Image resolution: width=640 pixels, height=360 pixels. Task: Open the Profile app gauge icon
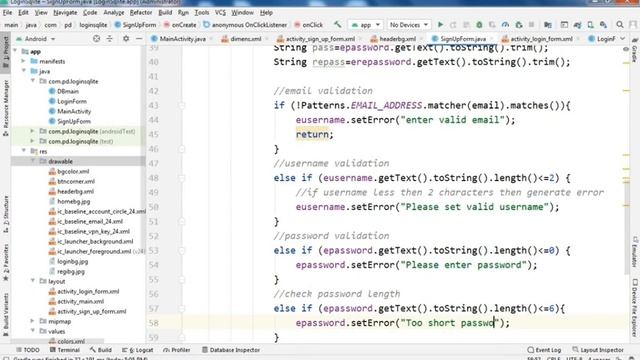(505, 25)
